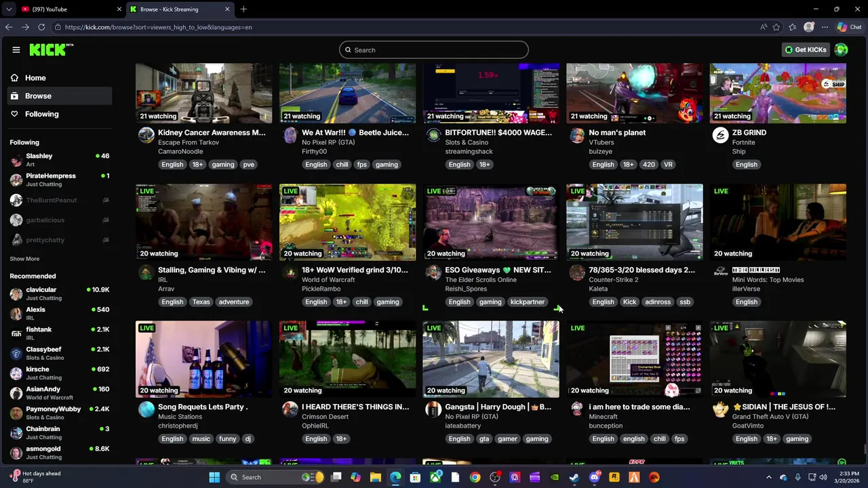The image size is (868, 488).
Task: Open Classybeef's channel avatar
Action: 16,353
